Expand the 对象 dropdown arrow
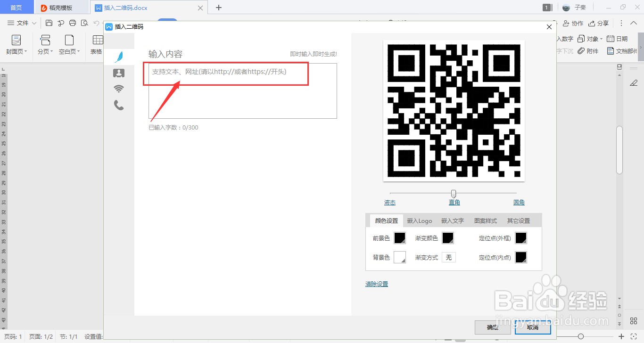Screen dimensions: 644x343 click(601, 39)
